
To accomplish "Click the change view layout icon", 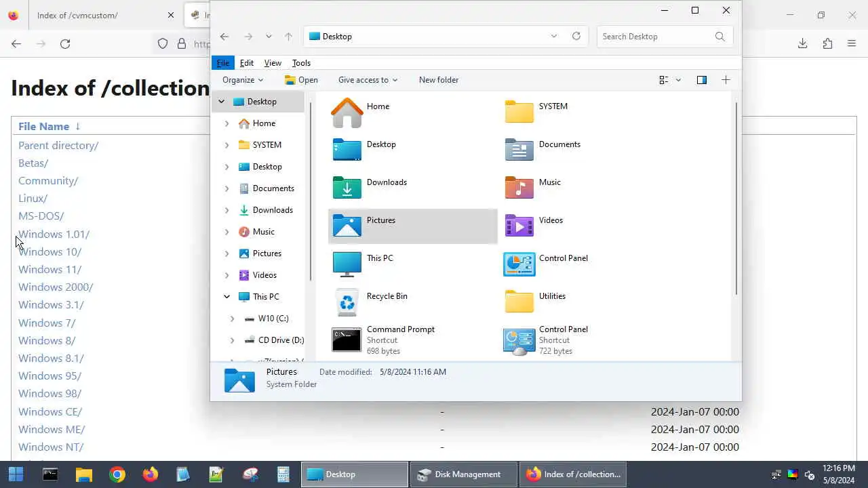I will pos(664,80).
